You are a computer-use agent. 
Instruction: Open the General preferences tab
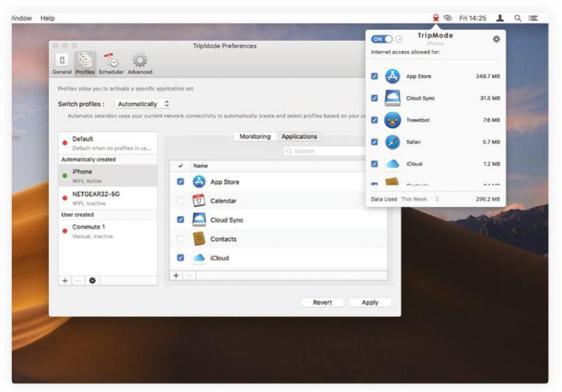(x=62, y=63)
